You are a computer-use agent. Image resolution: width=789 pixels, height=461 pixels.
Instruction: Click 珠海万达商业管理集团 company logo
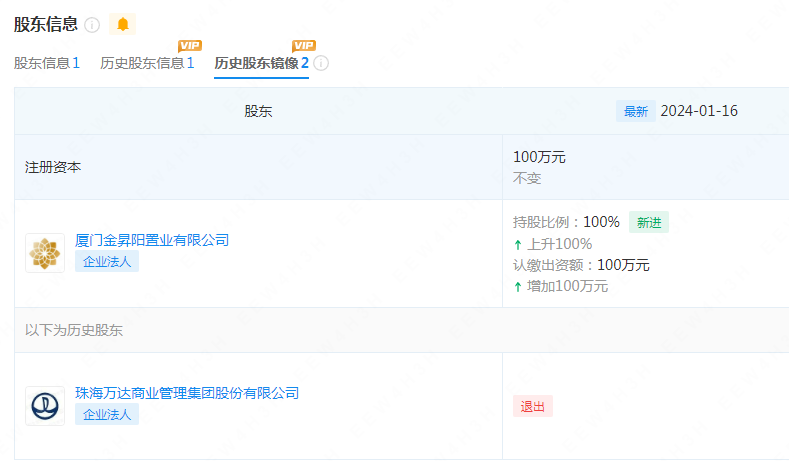tap(45, 406)
